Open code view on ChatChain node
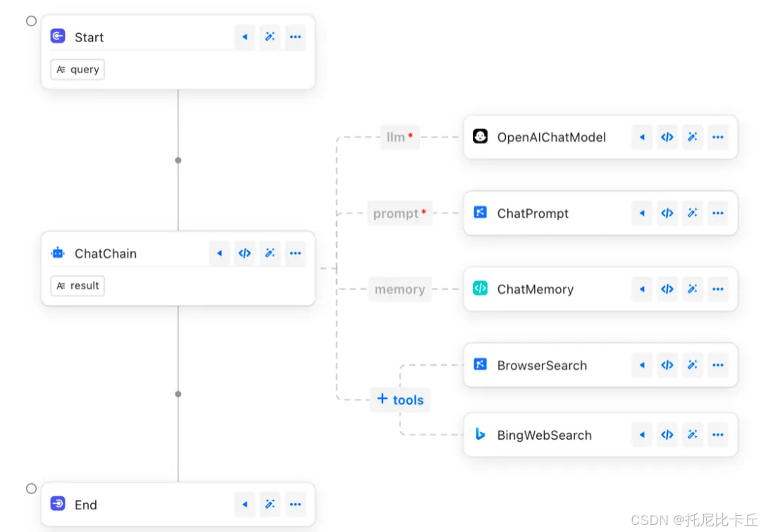 [245, 253]
